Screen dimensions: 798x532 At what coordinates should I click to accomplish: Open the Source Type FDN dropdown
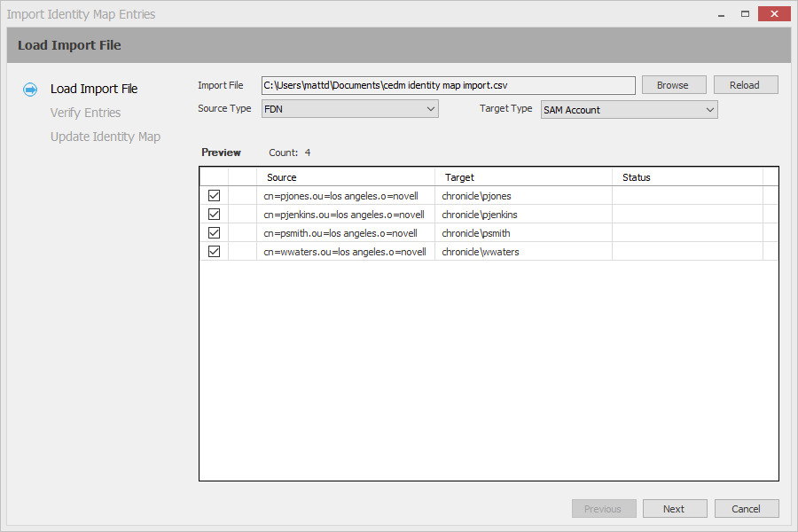349,109
